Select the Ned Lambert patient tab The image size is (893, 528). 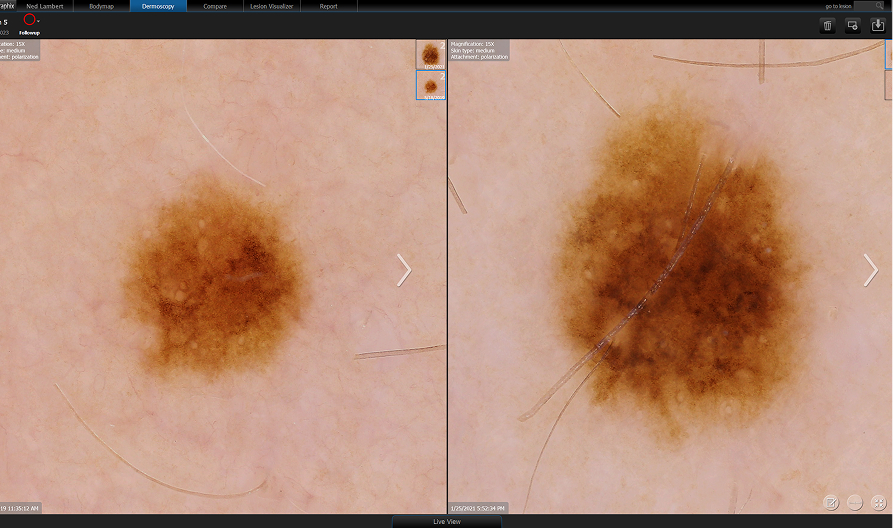(44, 6)
